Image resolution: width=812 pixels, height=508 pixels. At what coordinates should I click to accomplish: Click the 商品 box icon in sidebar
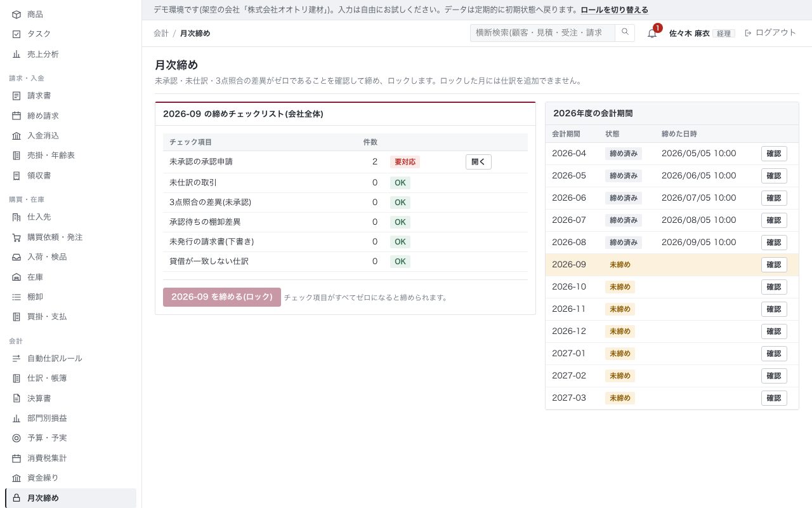coord(16,14)
